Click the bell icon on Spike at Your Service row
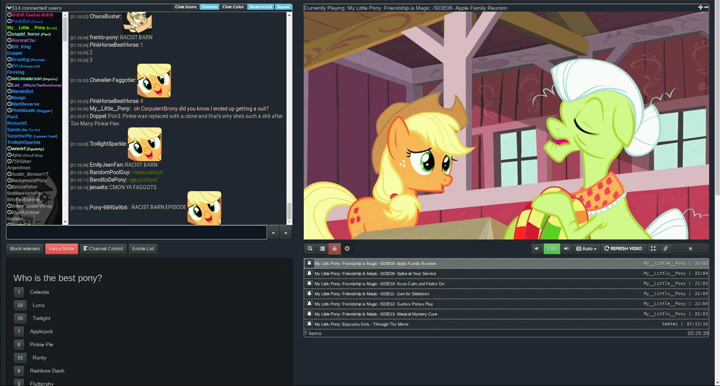This screenshot has width=720, height=386. point(309,273)
